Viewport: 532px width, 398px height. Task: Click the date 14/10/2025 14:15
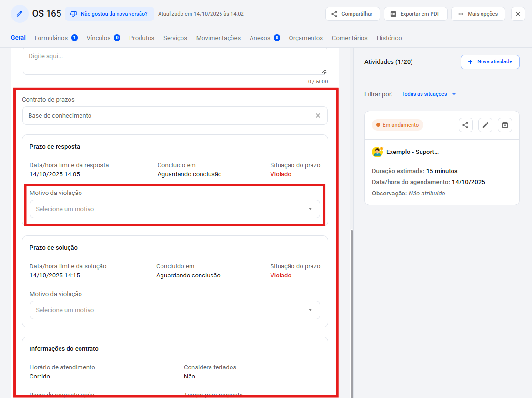[x=55, y=276]
